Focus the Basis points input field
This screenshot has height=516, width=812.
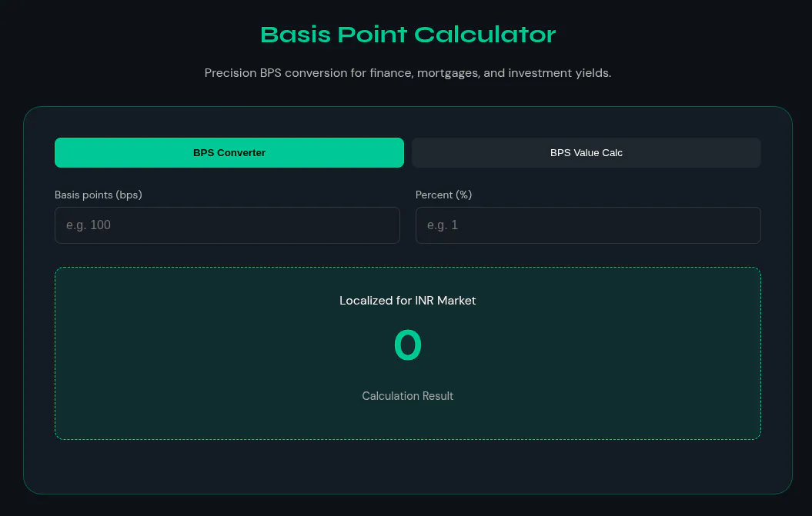(x=227, y=225)
